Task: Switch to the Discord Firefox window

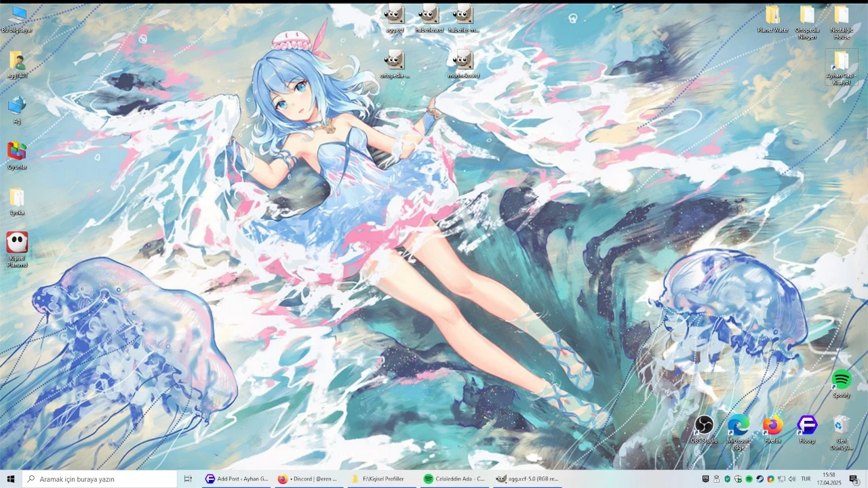Action: point(309,479)
